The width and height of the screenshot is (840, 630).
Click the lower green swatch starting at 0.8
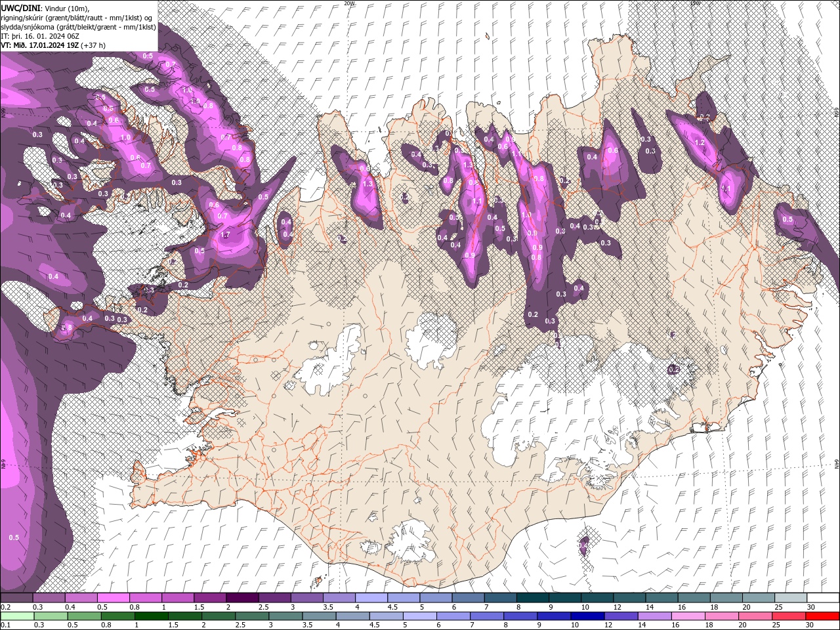(x=117, y=616)
